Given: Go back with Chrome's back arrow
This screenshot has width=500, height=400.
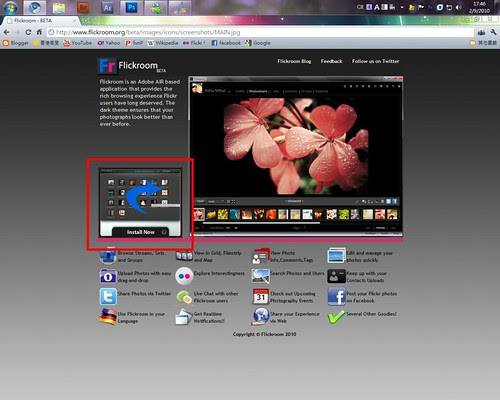Looking at the screenshot, I should point(7,32).
